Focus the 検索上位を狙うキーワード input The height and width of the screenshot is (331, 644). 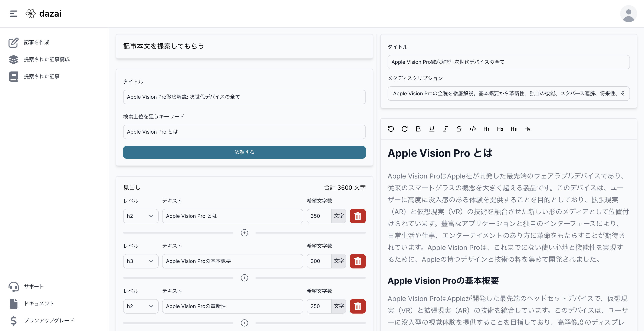(244, 132)
